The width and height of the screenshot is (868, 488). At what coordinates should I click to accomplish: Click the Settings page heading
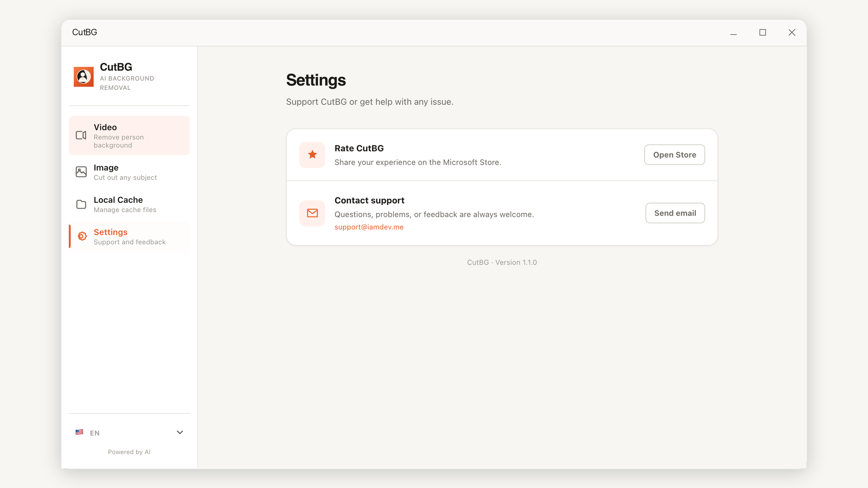pyautogui.click(x=316, y=80)
